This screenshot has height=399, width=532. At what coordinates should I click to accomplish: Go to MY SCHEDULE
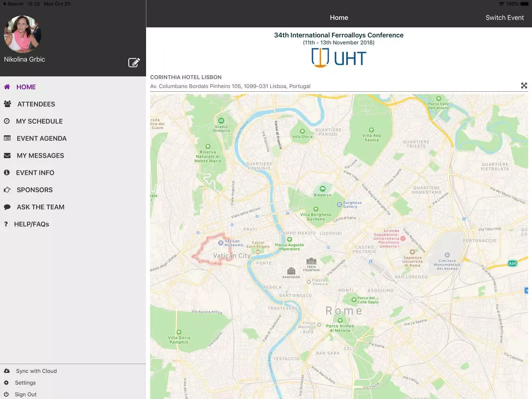[x=39, y=121]
